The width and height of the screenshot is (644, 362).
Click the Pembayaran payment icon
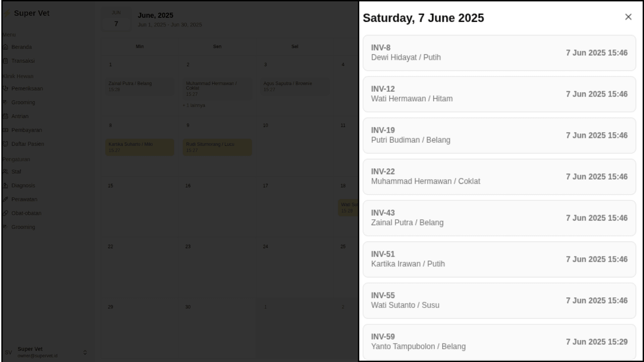coord(5,130)
